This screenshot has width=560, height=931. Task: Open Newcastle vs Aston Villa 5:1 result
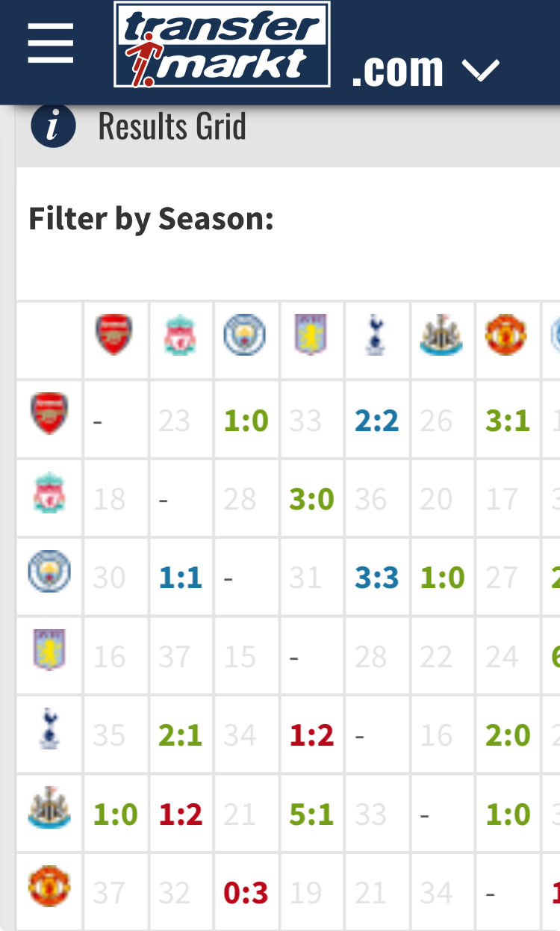pyautogui.click(x=311, y=814)
